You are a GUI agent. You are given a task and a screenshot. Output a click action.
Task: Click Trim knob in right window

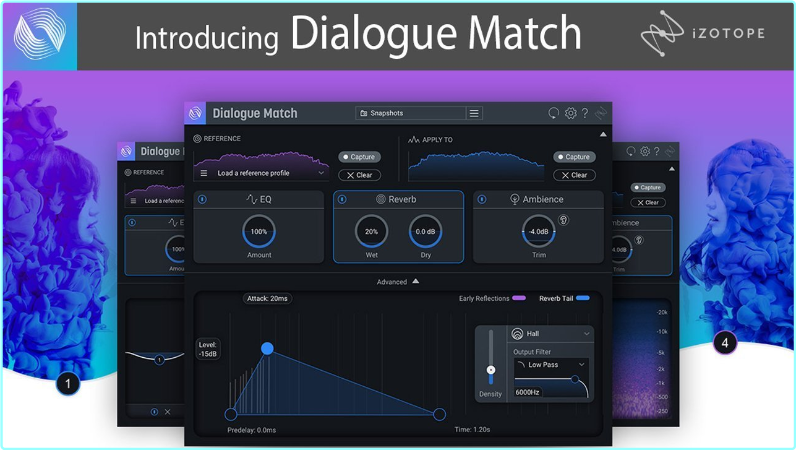(621, 249)
